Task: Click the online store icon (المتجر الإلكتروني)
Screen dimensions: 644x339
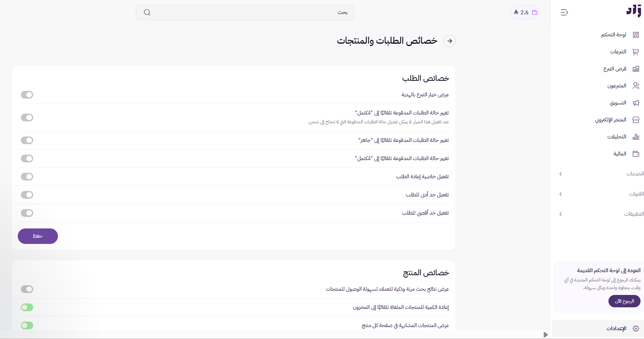Action: pos(636,120)
